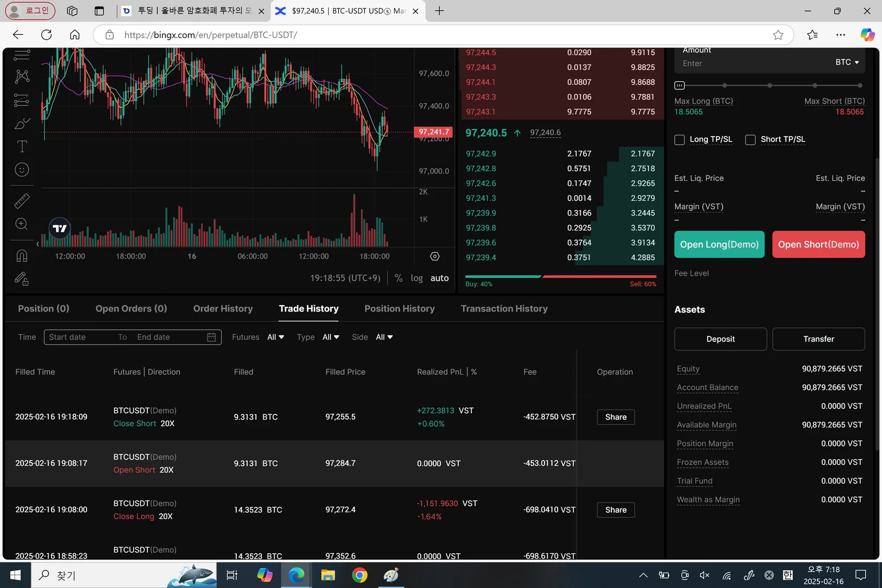Switch to the Position (0) tab
The width and height of the screenshot is (882, 588).
point(44,309)
